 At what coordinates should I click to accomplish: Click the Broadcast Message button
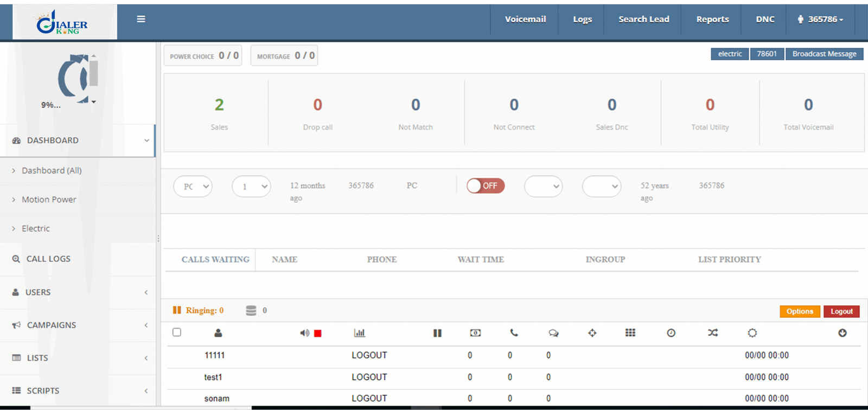point(824,54)
